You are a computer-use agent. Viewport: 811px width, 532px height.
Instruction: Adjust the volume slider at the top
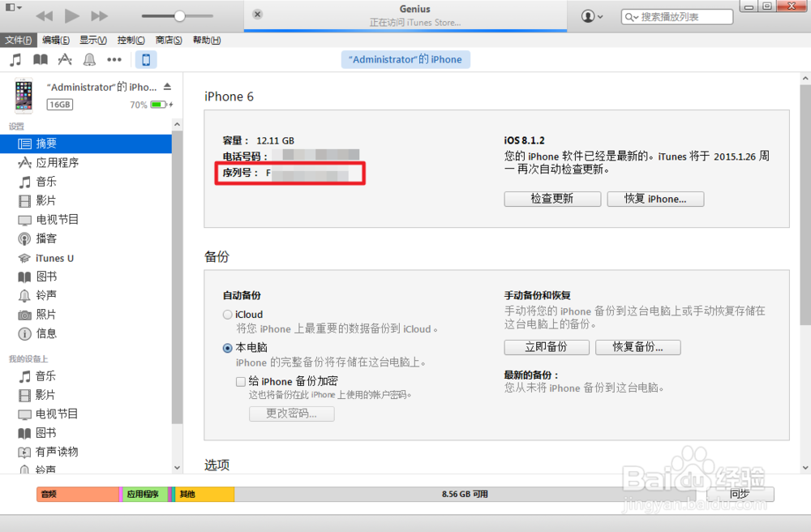(177, 15)
